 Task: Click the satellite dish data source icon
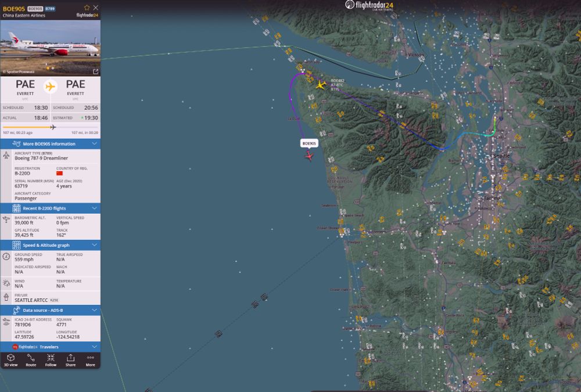tap(17, 310)
